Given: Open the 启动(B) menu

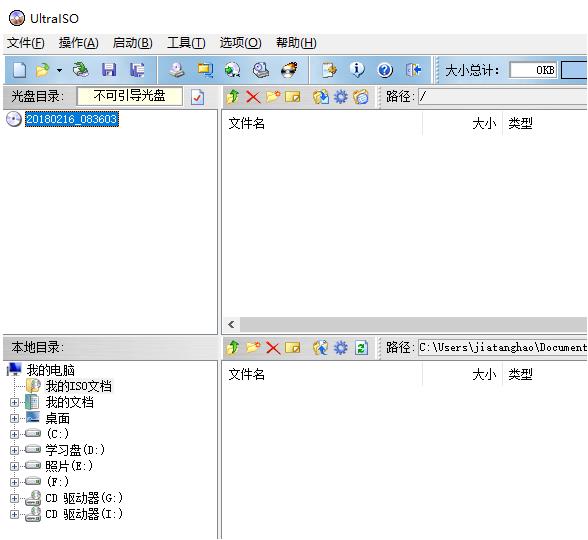Looking at the screenshot, I should point(132,43).
